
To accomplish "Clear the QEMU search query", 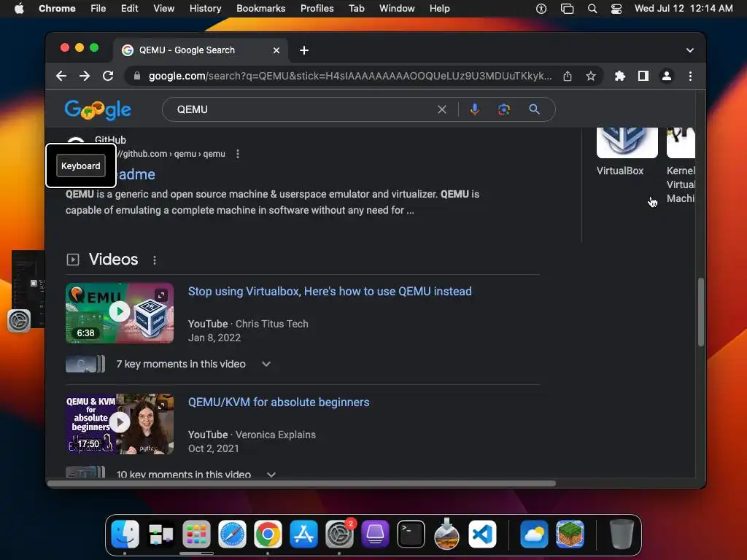I will click(442, 109).
